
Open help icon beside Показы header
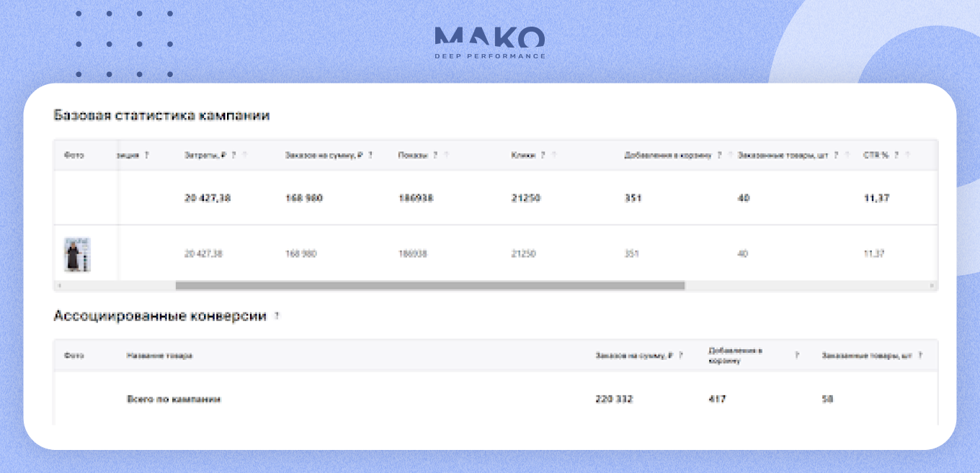tap(435, 155)
